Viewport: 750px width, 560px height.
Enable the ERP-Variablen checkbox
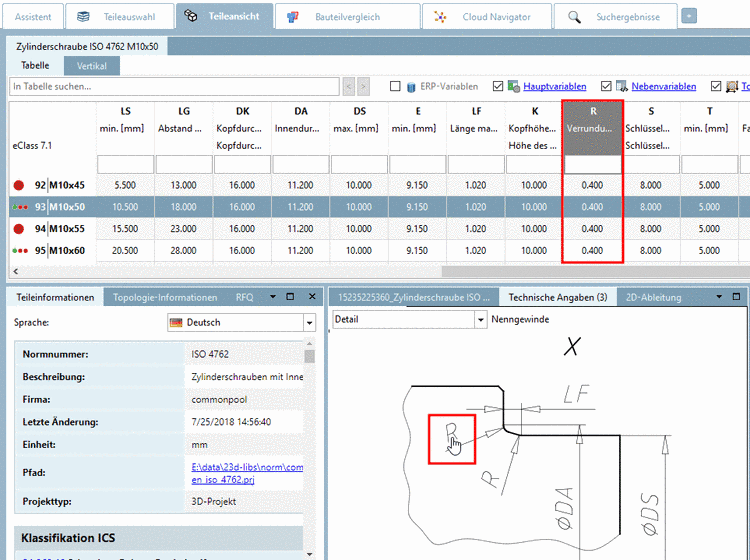pyautogui.click(x=395, y=86)
